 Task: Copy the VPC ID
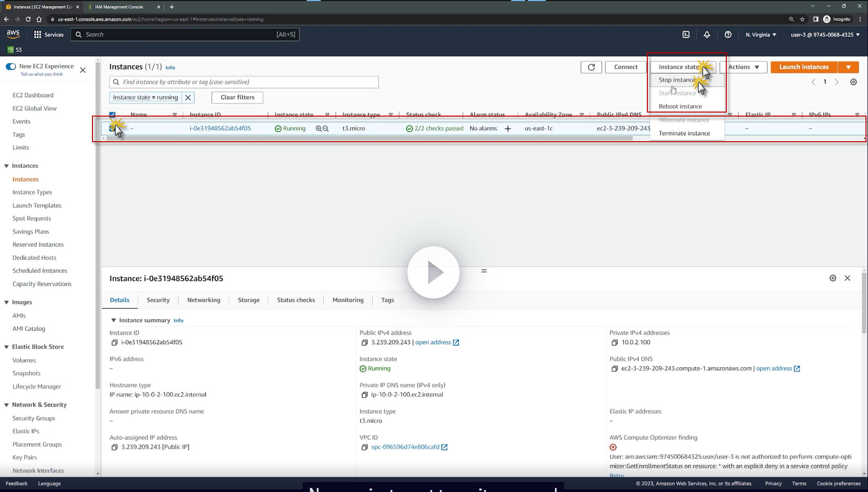(364, 447)
